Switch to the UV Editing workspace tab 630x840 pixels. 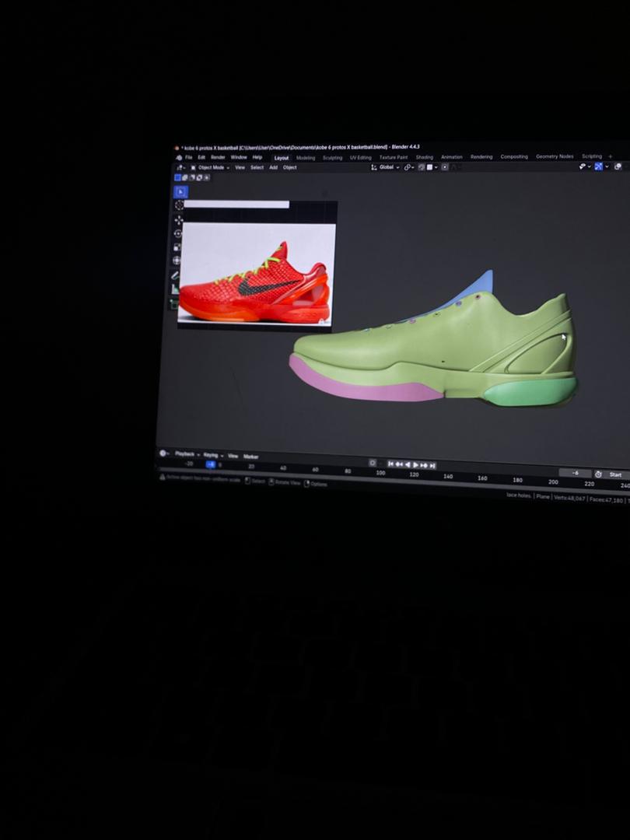(361, 157)
